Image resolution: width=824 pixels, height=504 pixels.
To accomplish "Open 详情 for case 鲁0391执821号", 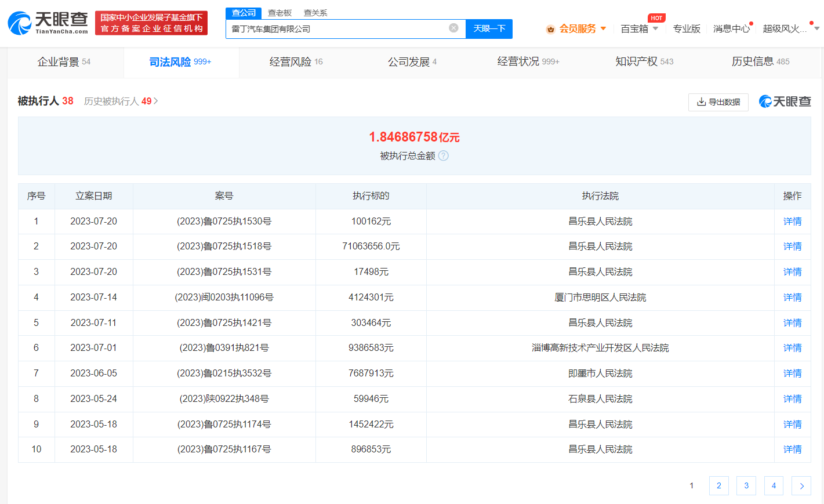I will coord(792,348).
